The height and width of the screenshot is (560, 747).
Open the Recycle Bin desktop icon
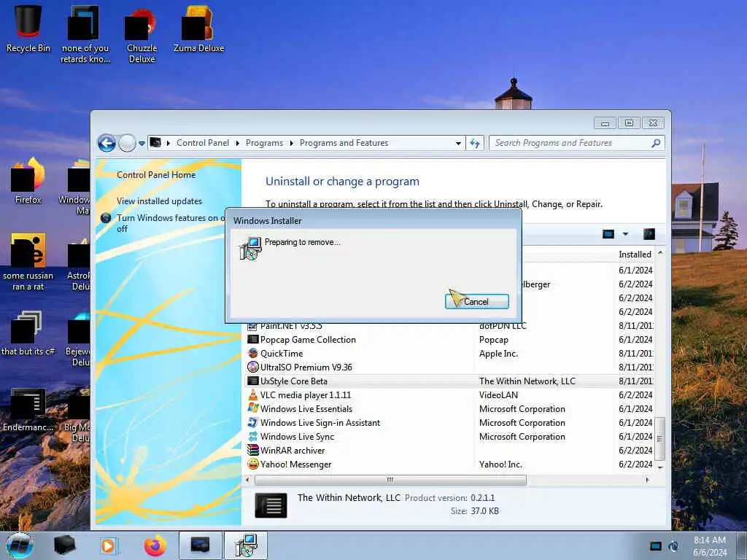point(28,28)
